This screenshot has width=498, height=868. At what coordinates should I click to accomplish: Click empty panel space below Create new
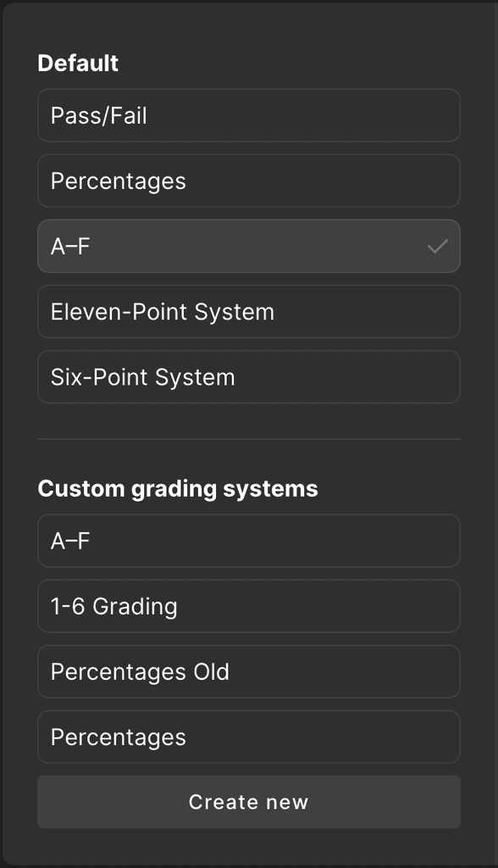click(249, 847)
